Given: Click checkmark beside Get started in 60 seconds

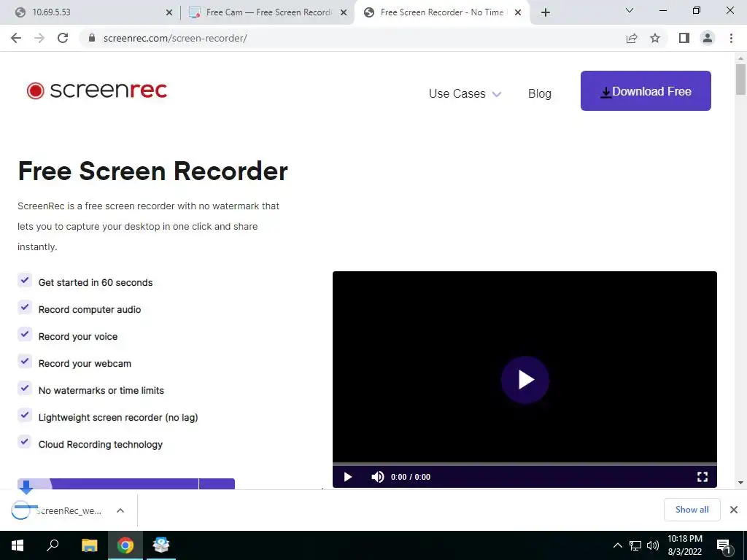Looking at the screenshot, I should (x=24, y=281).
